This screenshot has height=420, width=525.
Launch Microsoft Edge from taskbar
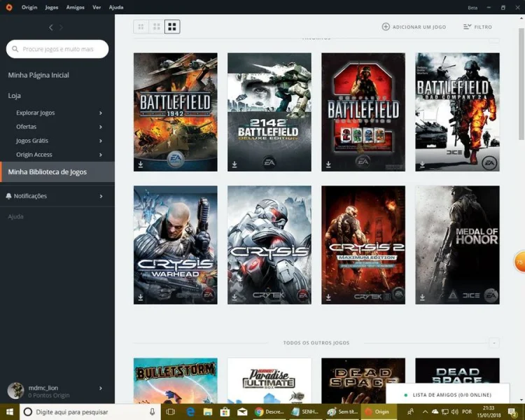click(190, 412)
